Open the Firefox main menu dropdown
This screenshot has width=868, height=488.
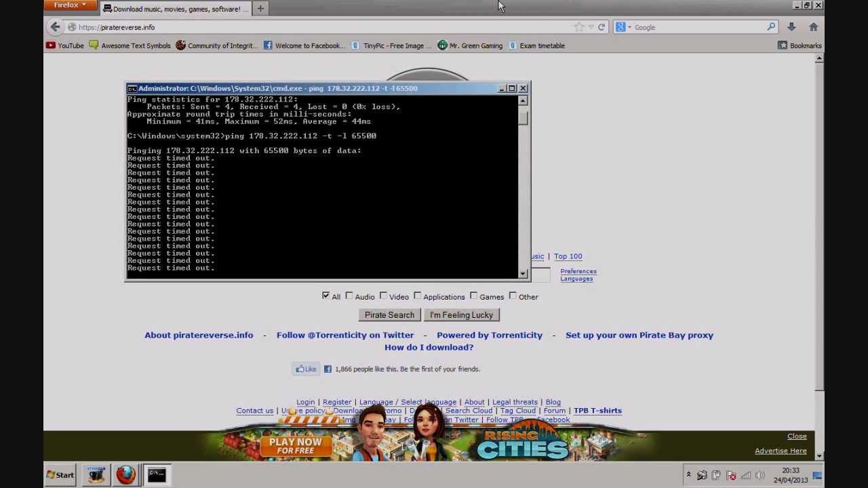coord(70,5)
